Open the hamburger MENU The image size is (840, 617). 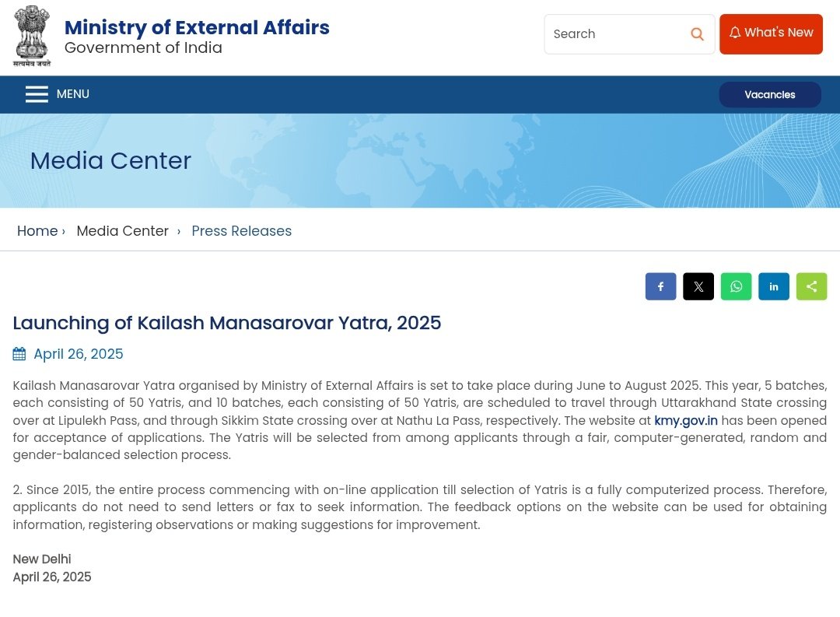tap(37, 94)
